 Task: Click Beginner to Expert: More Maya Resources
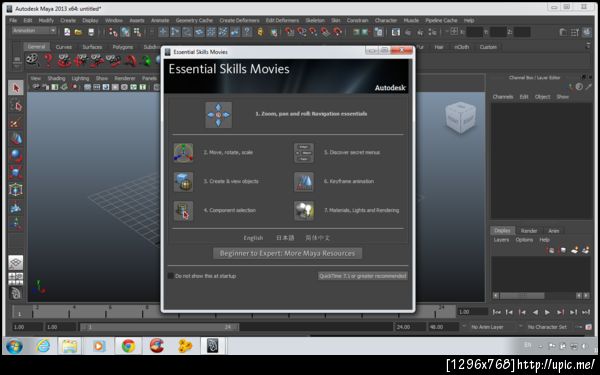(287, 253)
